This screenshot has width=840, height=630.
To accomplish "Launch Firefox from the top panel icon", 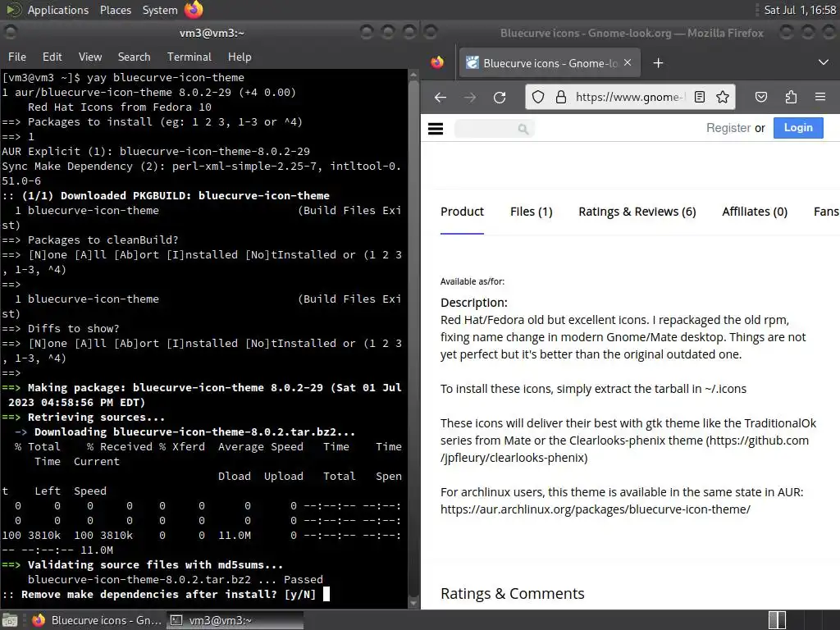I will pos(194,10).
